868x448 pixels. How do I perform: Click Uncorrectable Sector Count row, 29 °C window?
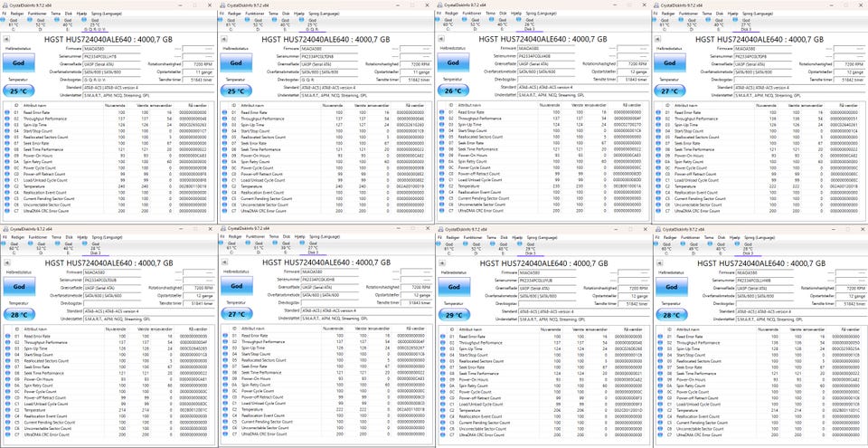[543, 429]
